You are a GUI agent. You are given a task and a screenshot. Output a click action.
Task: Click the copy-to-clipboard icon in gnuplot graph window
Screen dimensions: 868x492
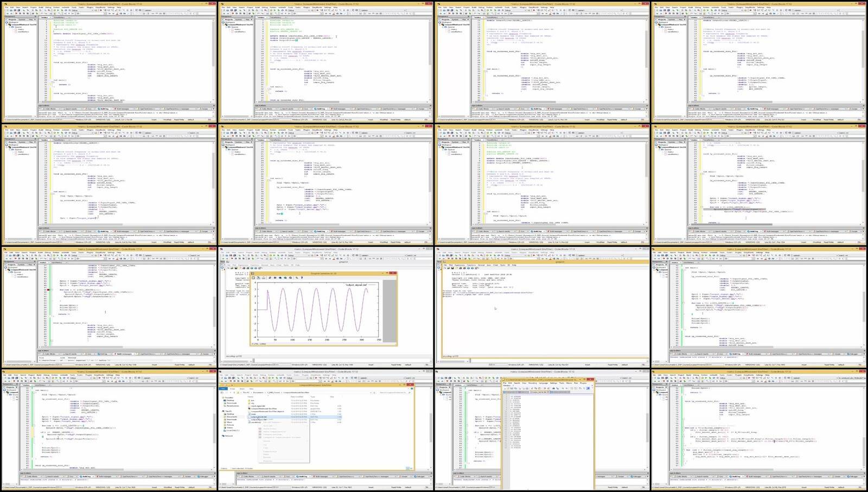254,277
